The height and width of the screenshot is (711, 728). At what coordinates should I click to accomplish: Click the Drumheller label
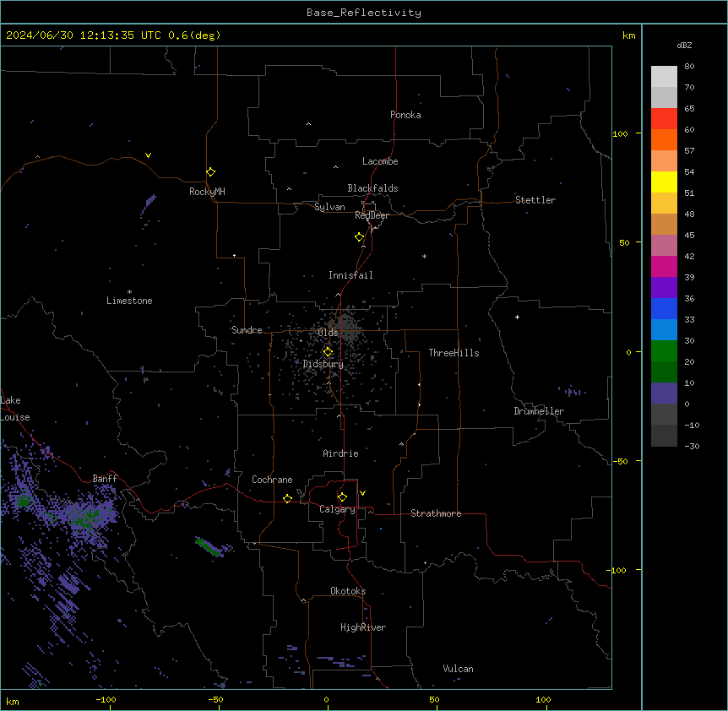point(539,411)
